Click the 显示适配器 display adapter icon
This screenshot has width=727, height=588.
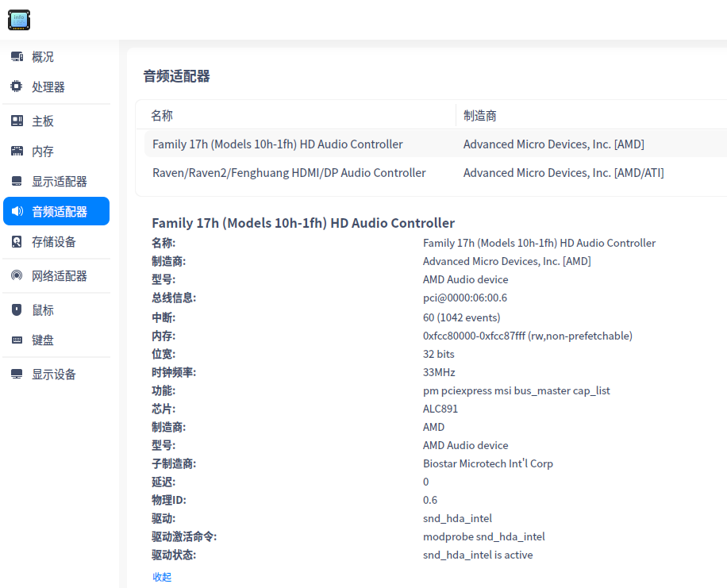(x=17, y=181)
